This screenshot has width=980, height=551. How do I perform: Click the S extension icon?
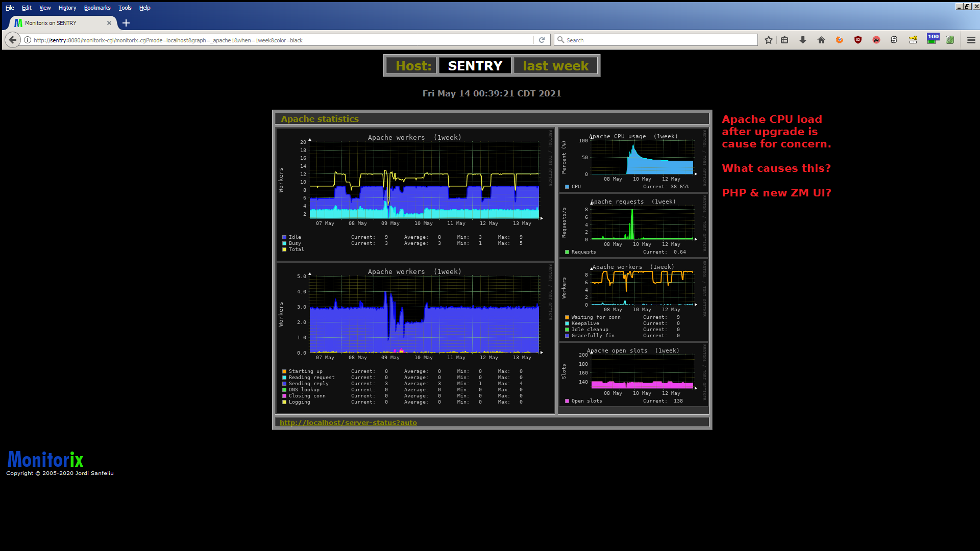click(x=894, y=40)
